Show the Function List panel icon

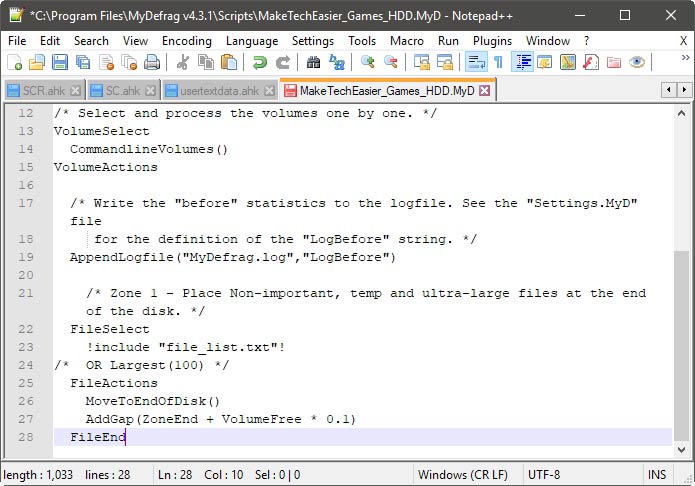[x=591, y=63]
